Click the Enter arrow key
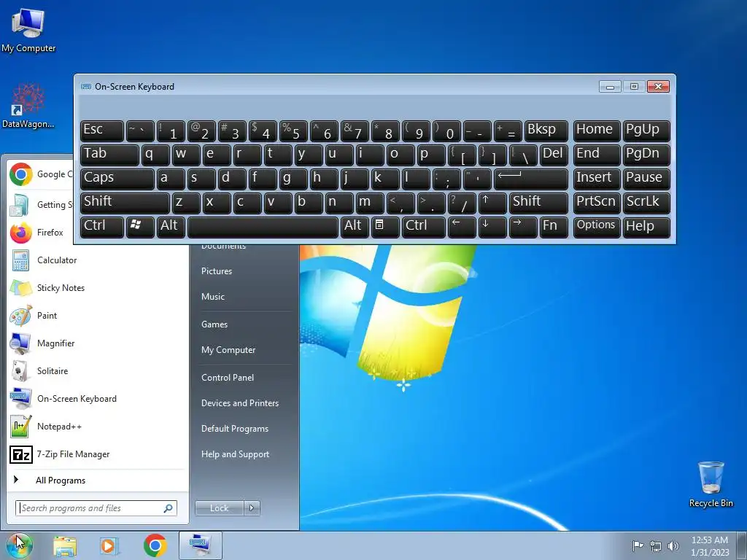The height and width of the screenshot is (560, 747). (531, 179)
